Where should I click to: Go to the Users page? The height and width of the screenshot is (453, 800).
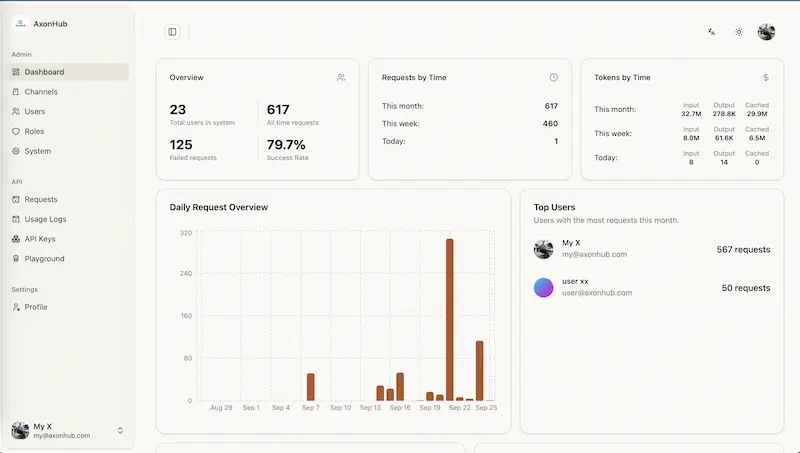(69, 111)
